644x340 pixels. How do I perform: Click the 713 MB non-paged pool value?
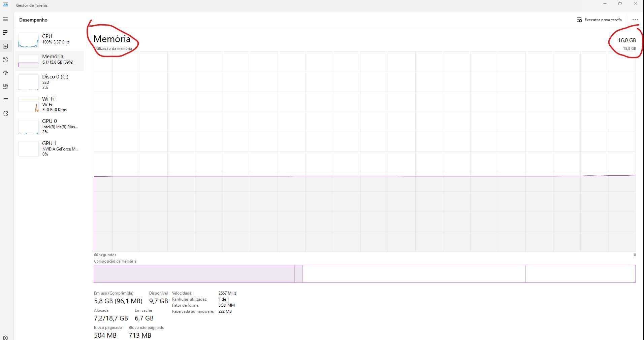click(x=140, y=335)
